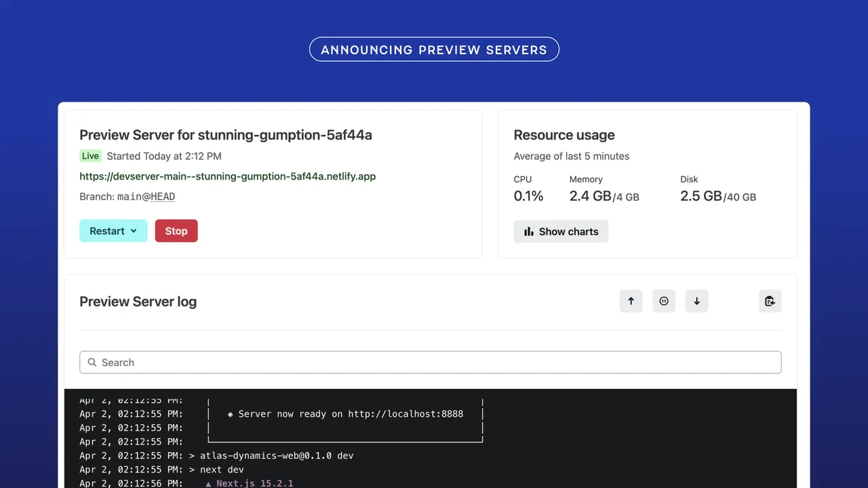Click the bar-chart icon beside Show charts

point(528,231)
